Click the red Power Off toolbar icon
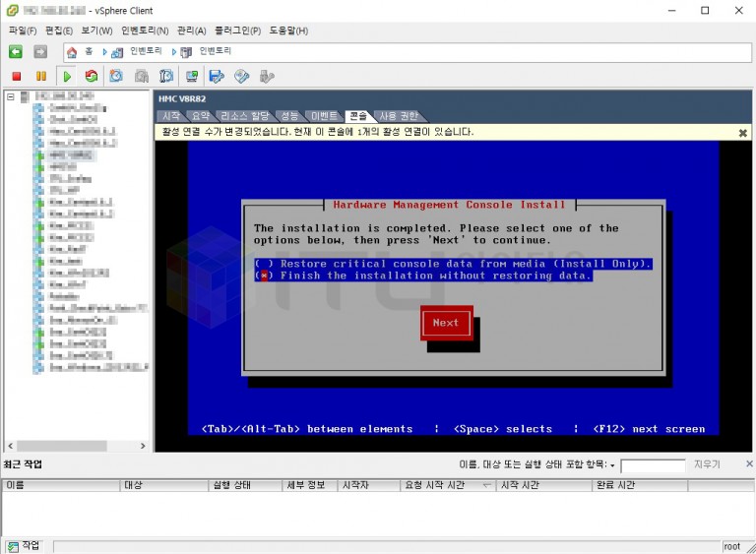 click(x=16, y=76)
